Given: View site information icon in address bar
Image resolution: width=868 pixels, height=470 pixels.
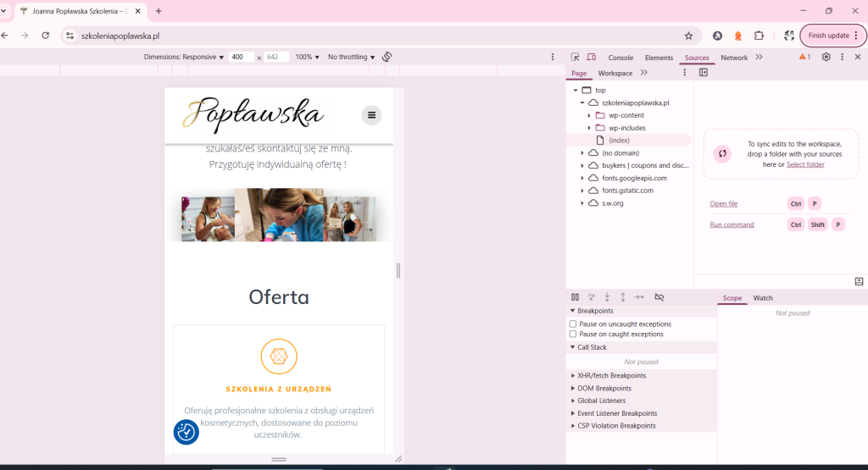Looking at the screenshot, I should [70, 36].
